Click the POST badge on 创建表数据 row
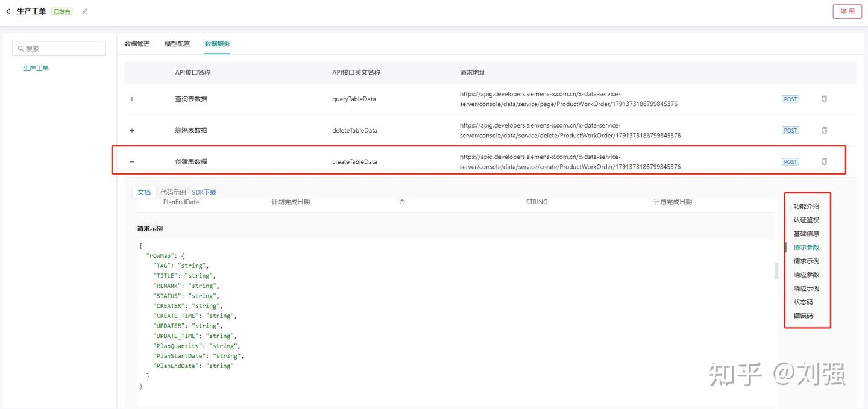Image resolution: width=868 pixels, height=409 pixels. coord(790,161)
